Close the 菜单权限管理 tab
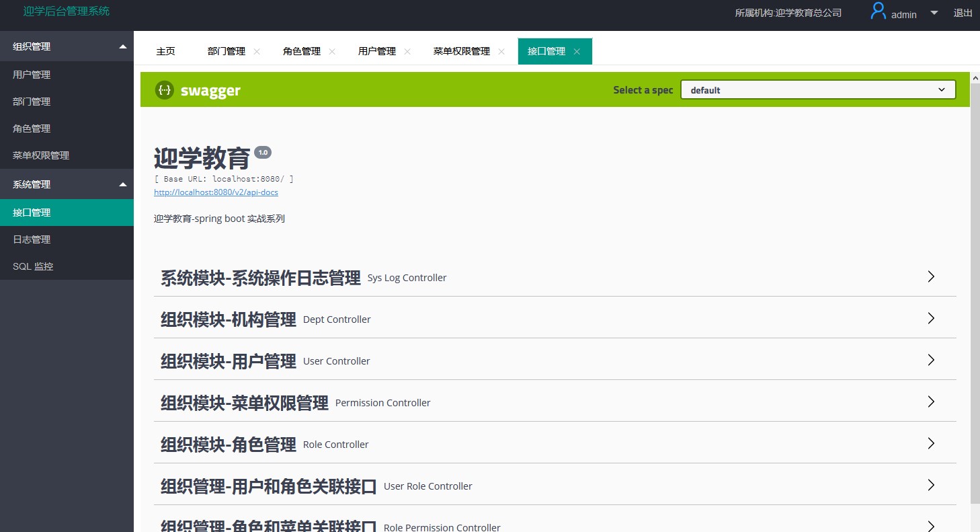Screen dimensions: 980x532 [501, 52]
